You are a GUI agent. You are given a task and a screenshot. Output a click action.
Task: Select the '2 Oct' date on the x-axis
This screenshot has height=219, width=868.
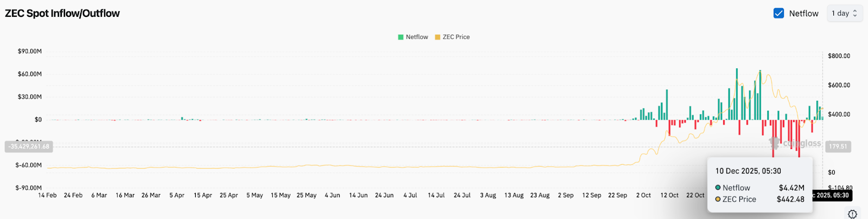click(643, 195)
